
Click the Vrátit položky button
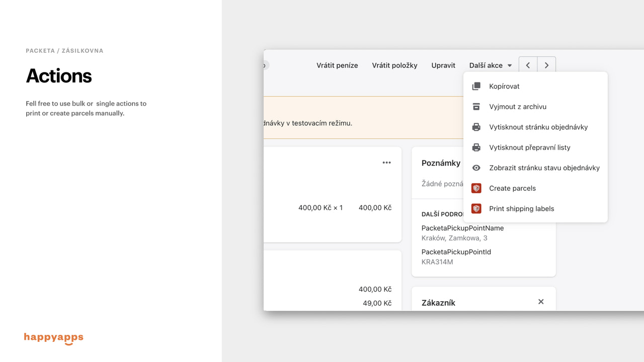[394, 65]
